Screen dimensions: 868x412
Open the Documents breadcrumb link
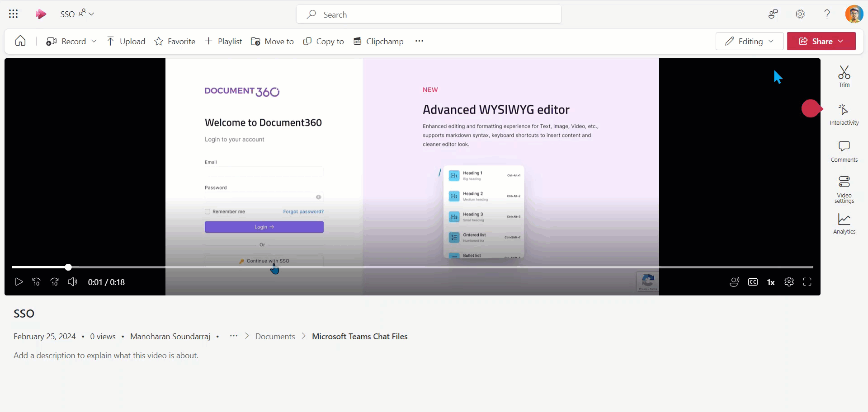point(275,337)
